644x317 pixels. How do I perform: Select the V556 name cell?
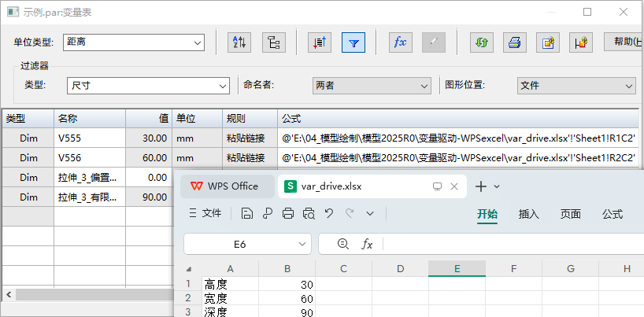(x=90, y=157)
